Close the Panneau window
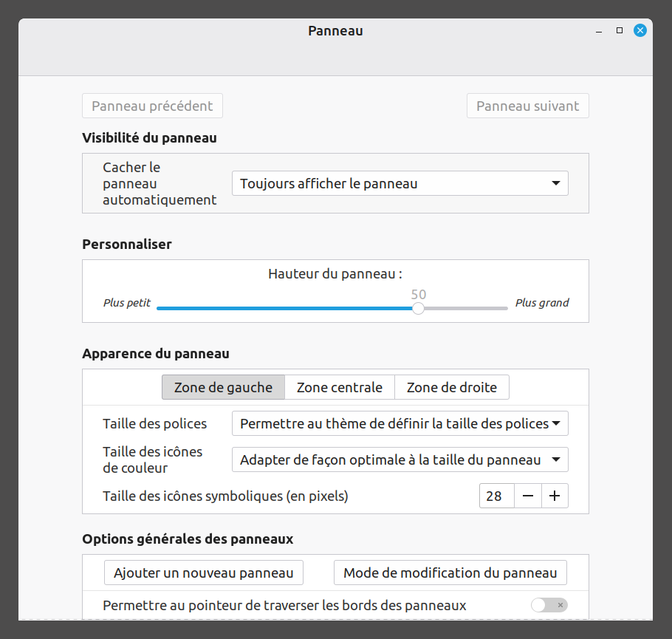The image size is (672, 639). tap(640, 30)
